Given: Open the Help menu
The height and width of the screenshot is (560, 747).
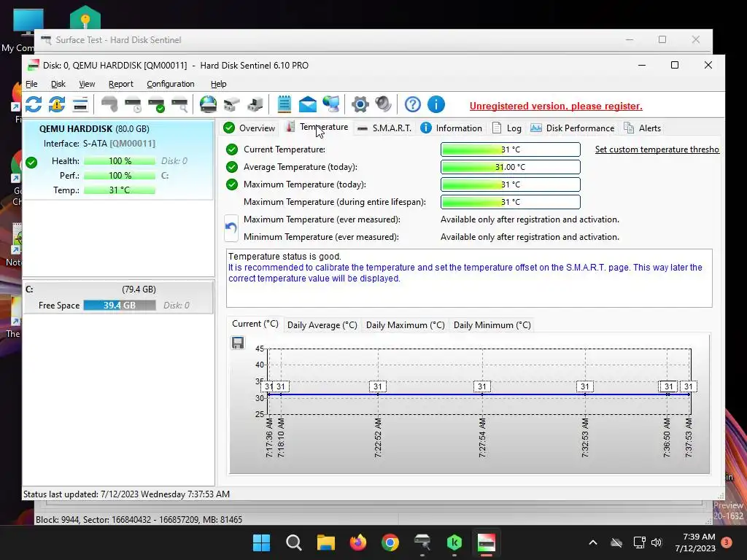Looking at the screenshot, I should [219, 84].
